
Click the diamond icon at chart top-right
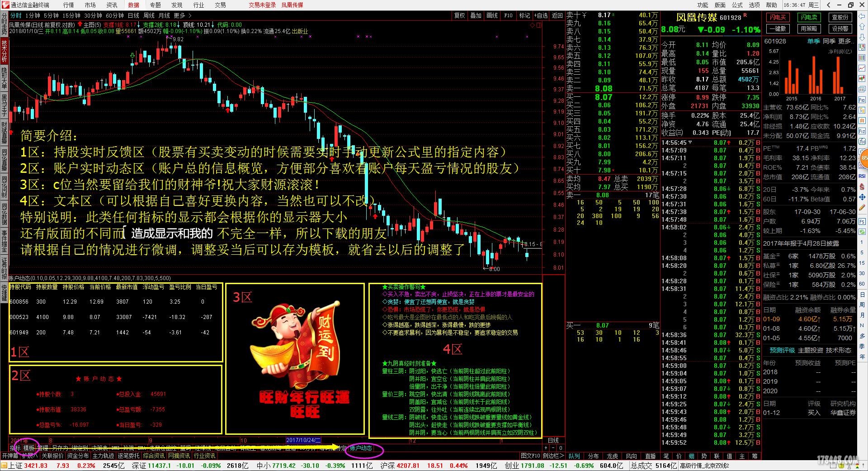532,25
